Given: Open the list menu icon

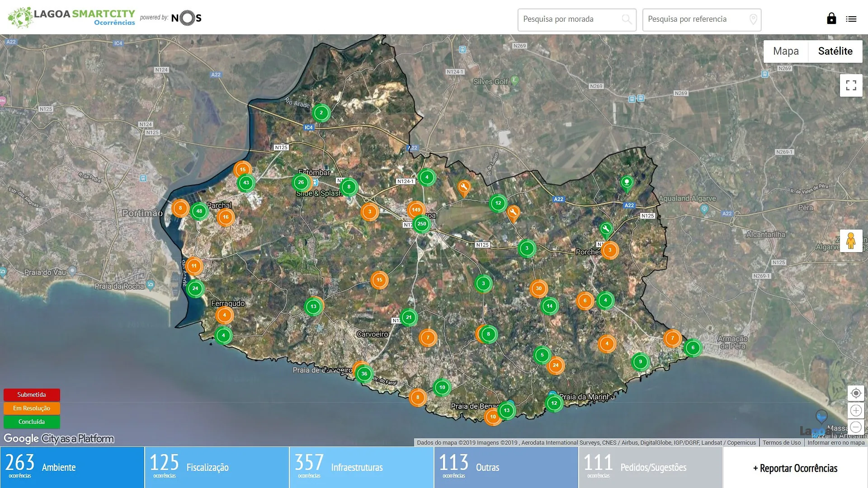Looking at the screenshot, I should pos(851,19).
